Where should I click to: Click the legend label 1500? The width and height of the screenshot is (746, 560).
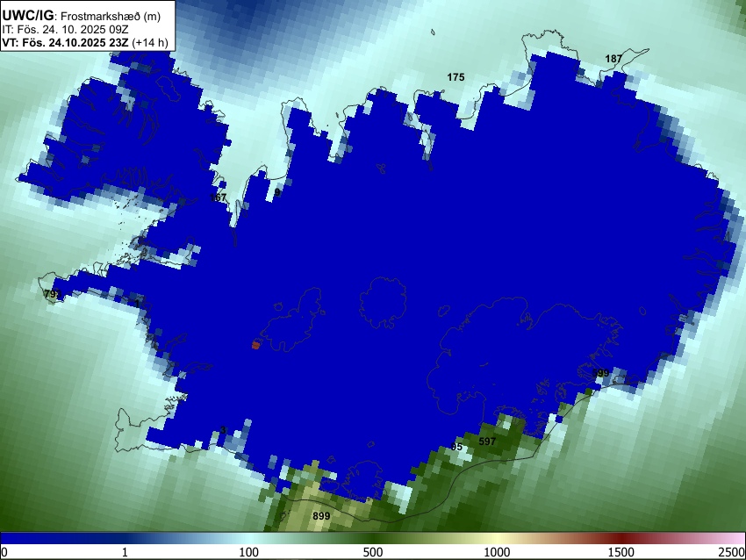[x=621, y=552]
